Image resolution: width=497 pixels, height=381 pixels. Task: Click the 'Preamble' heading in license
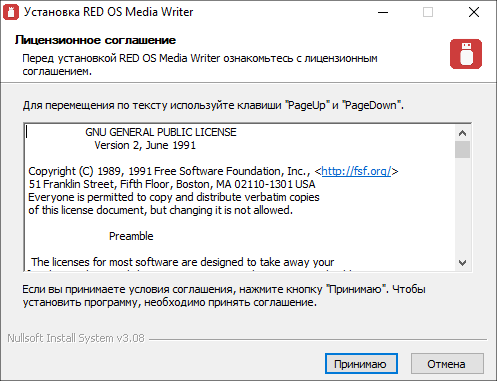point(131,236)
